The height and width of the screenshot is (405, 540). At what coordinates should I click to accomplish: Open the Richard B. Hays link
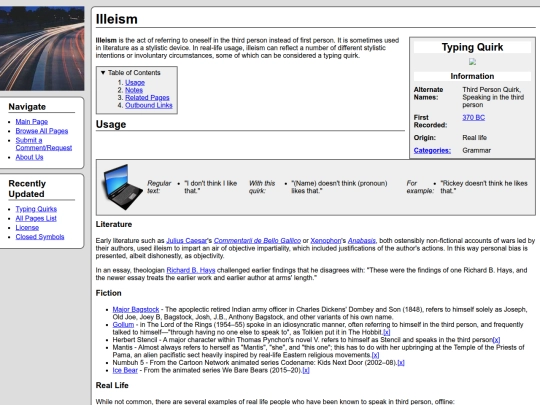coord(191,270)
